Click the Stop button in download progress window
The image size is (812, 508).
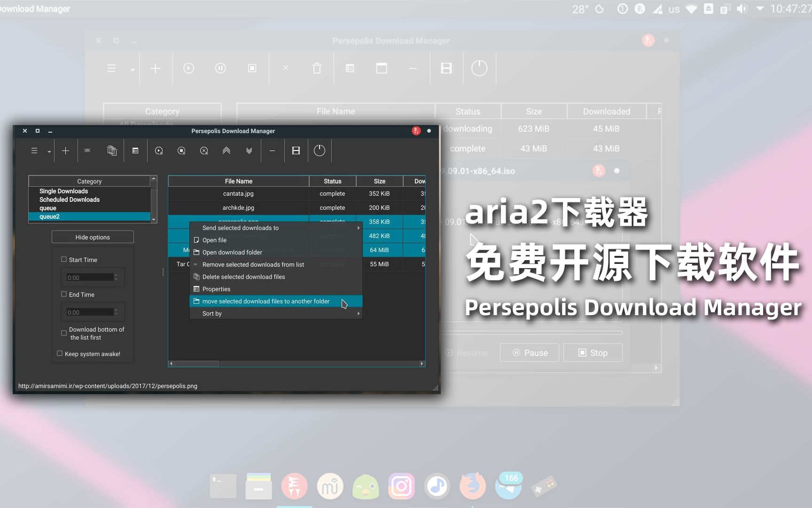pyautogui.click(x=593, y=353)
